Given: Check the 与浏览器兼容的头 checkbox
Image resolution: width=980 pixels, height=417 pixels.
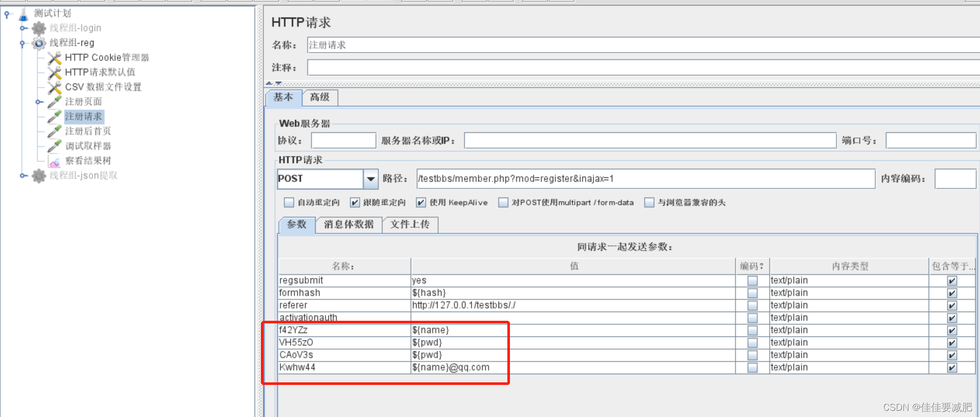Looking at the screenshot, I should (x=649, y=202).
